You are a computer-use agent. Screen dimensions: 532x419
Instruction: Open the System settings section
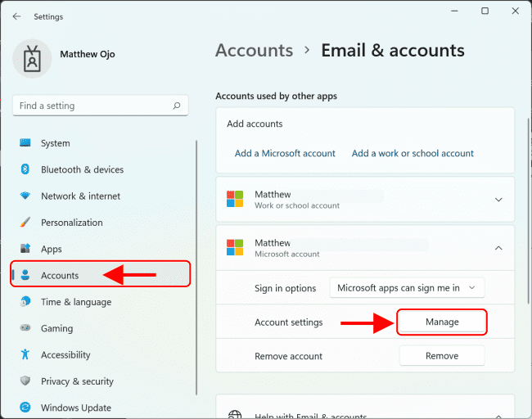(56, 143)
